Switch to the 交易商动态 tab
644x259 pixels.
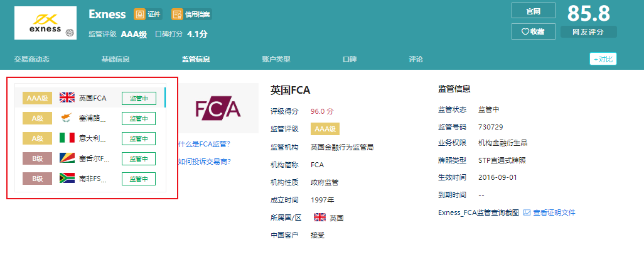click(31, 59)
